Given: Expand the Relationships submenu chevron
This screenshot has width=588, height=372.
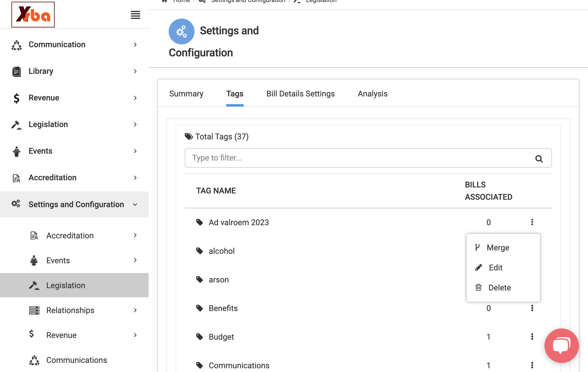Looking at the screenshot, I should (x=135, y=310).
